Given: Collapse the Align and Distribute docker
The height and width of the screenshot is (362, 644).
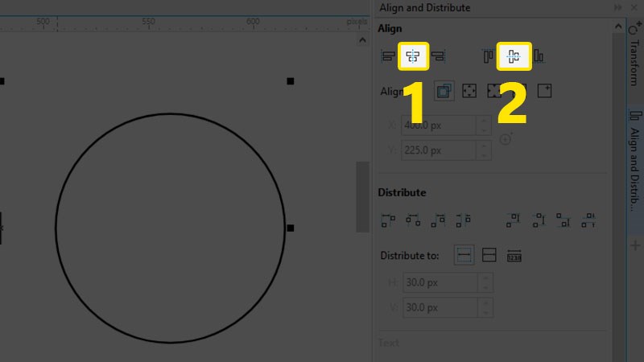Looking at the screenshot, I should pos(618,8).
